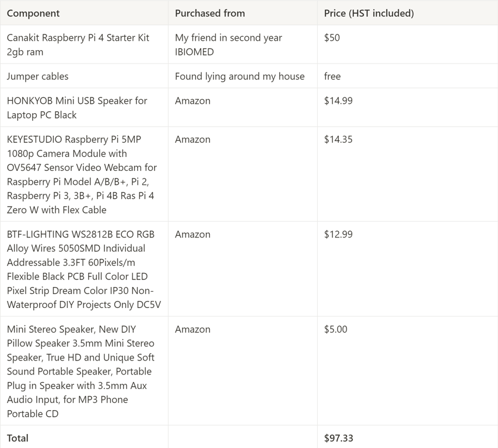The width and height of the screenshot is (498, 448).
Task: Select Found lying around my house cell
Action: pos(240,76)
